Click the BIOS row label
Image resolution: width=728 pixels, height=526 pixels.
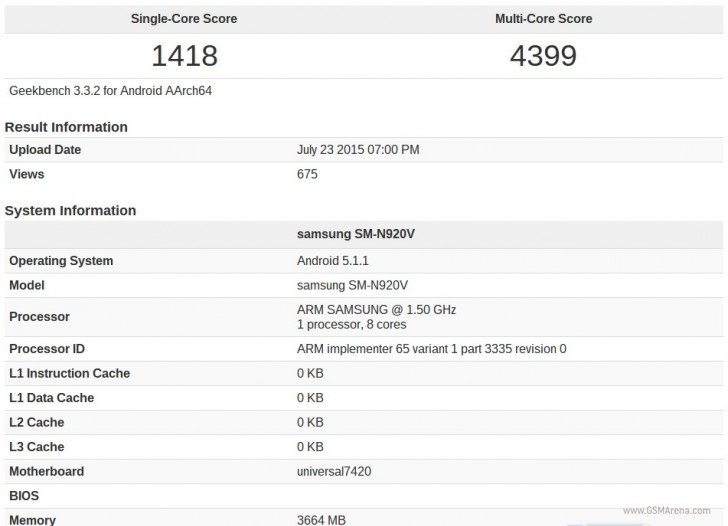pyautogui.click(x=25, y=496)
